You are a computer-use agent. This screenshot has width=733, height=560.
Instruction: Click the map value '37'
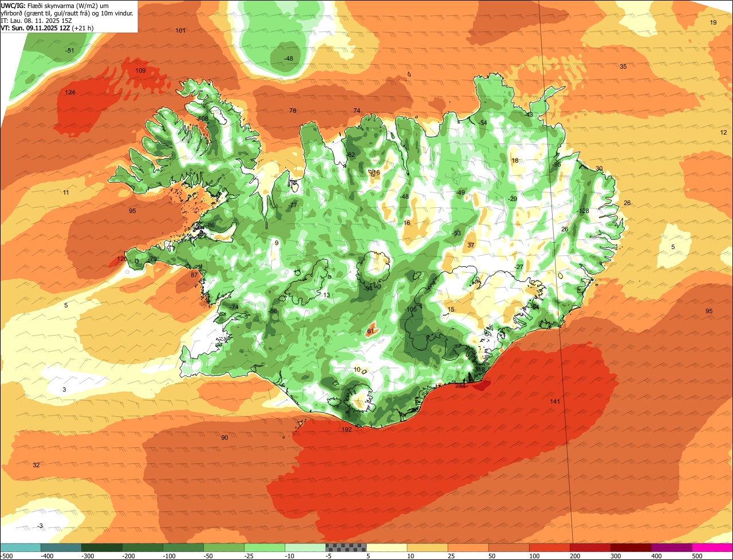point(471,244)
